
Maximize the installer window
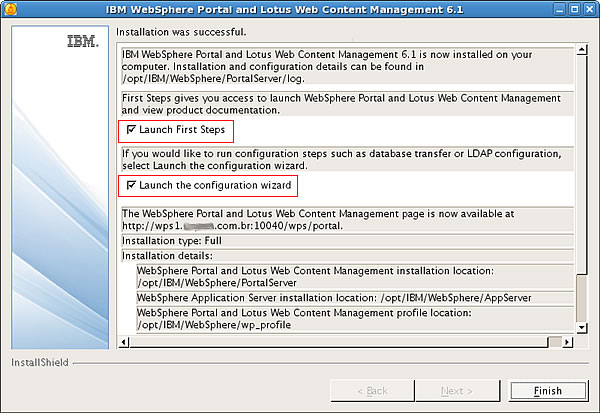(x=574, y=9)
